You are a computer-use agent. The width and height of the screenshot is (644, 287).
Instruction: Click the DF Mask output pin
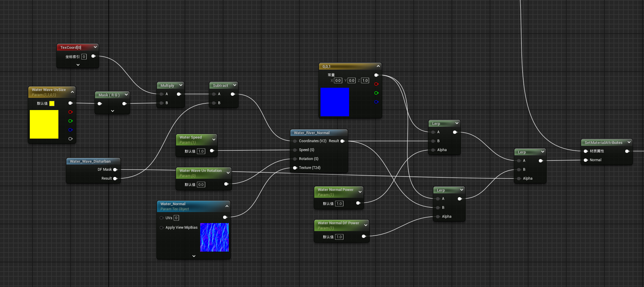(x=115, y=170)
